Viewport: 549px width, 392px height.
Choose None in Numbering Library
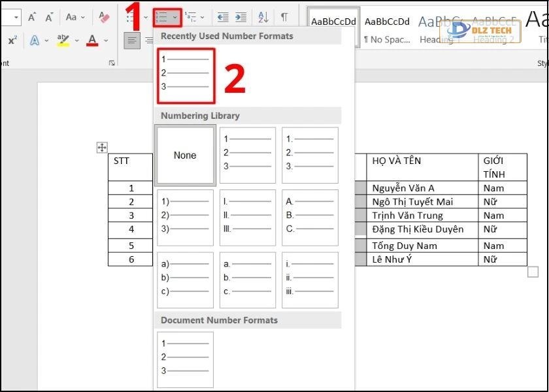[185, 155]
